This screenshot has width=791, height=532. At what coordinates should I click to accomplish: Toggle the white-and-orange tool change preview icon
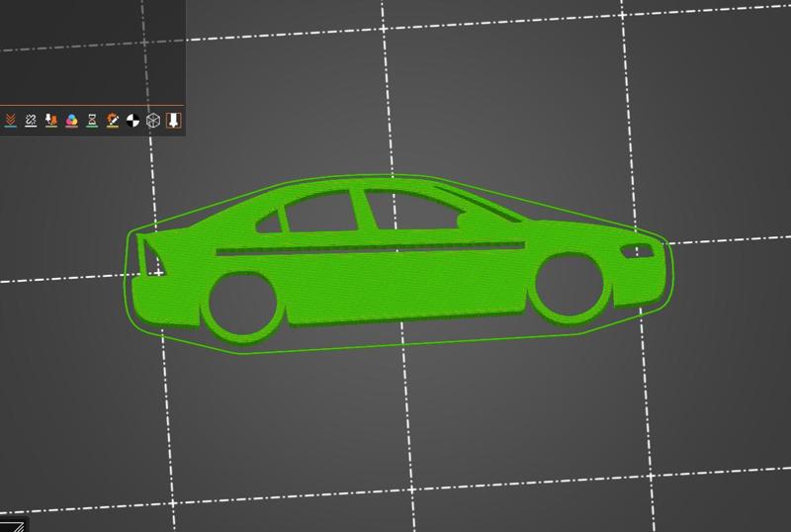(x=51, y=120)
